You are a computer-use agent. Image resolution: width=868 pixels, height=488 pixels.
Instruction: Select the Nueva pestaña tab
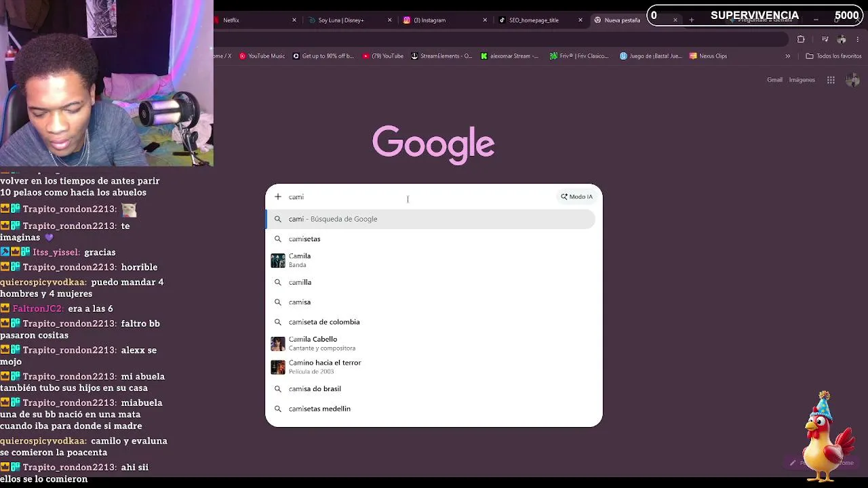(x=622, y=20)
